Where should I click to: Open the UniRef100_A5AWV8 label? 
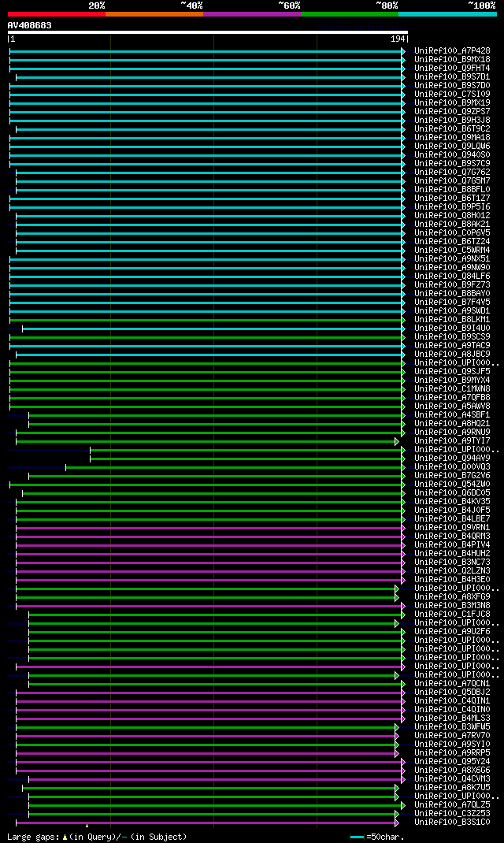[x=452, y=407]
